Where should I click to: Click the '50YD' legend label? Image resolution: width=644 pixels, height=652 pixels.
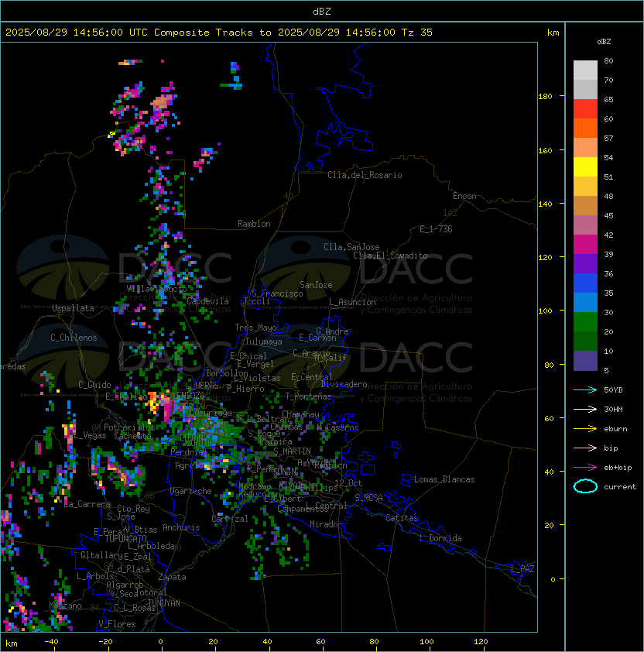[613, 389]
